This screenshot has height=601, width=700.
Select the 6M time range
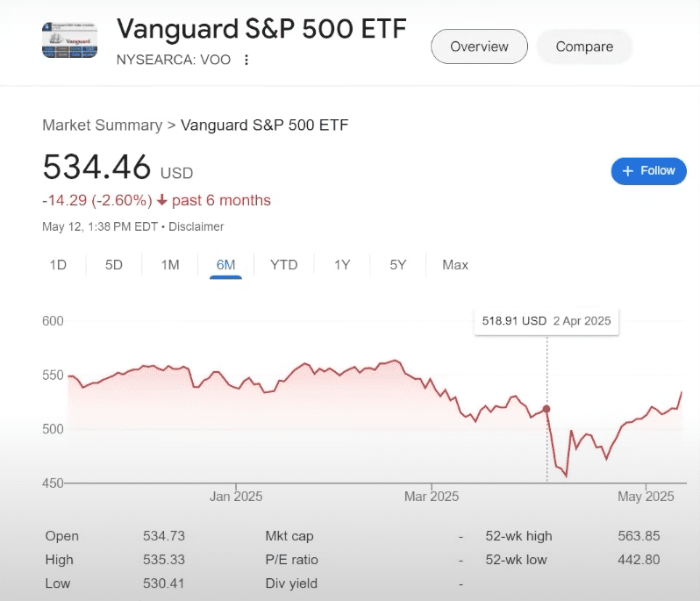click(x=225, y=265)
